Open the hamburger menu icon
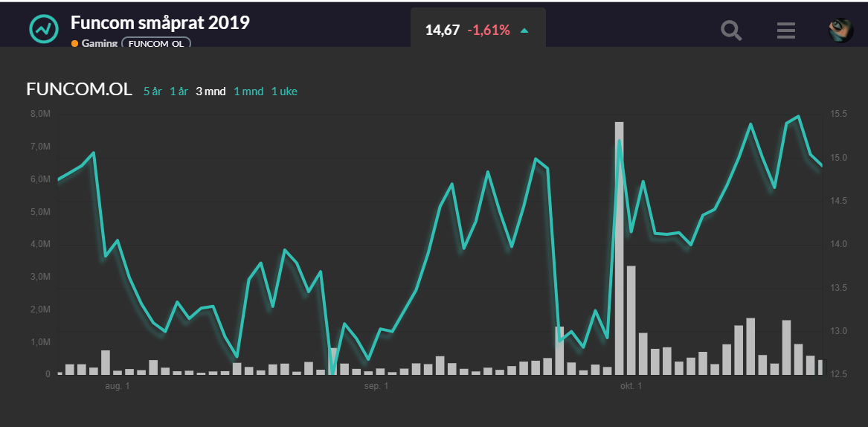This screenshot has width=868, height=427. point(785,30)
